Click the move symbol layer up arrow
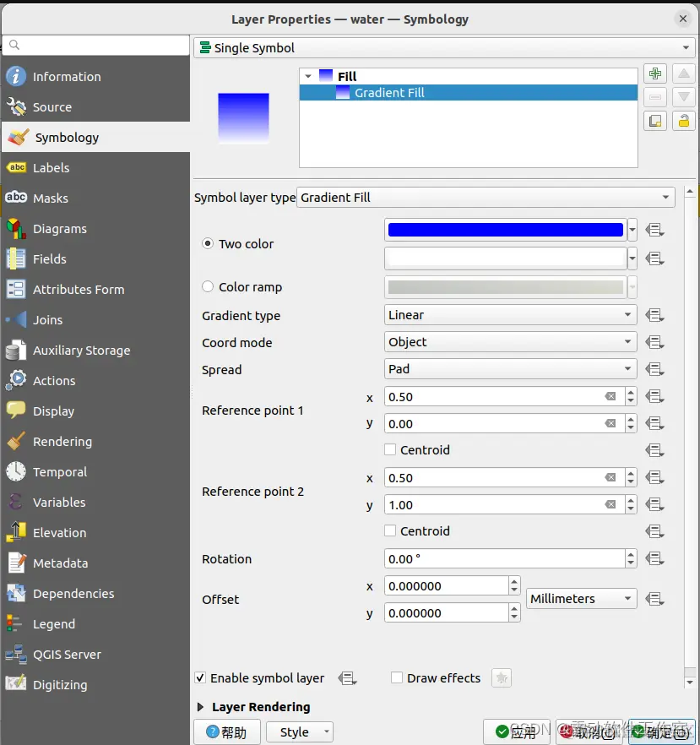 (x=684, y=73)
